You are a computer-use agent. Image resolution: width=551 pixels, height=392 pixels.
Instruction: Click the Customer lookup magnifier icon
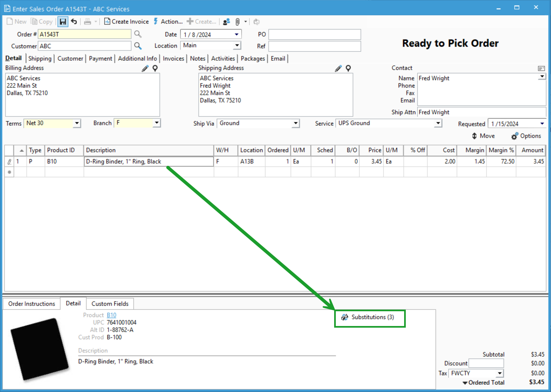pos(138,46)
